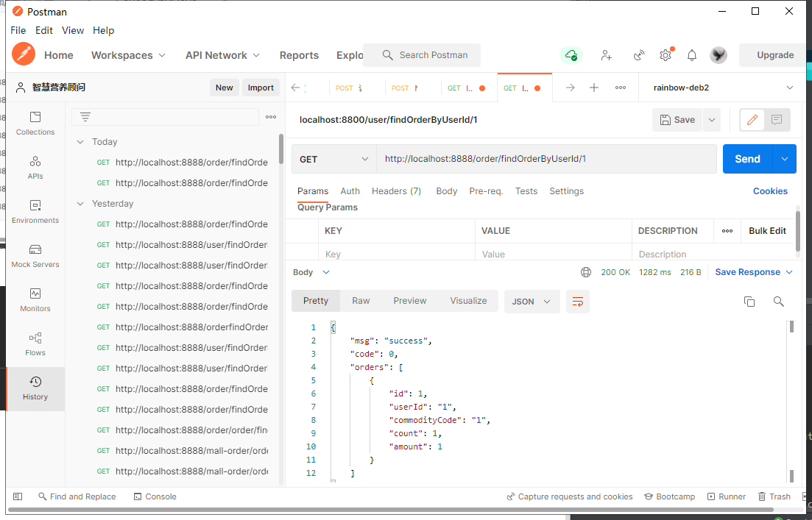
Task: Switch to comments view icon
Action: click(776, 120)
